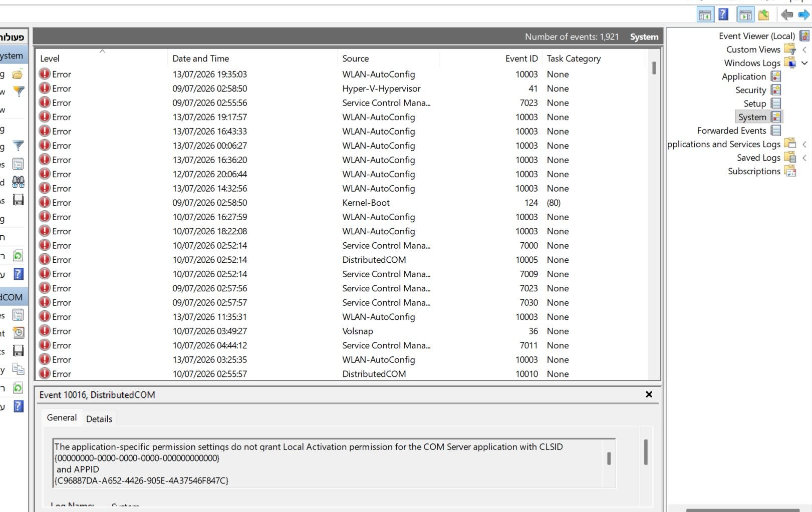Screen dimensions: 812x512
Task: Sort events by the Event ID column header
Action: [x=521, y=59]
